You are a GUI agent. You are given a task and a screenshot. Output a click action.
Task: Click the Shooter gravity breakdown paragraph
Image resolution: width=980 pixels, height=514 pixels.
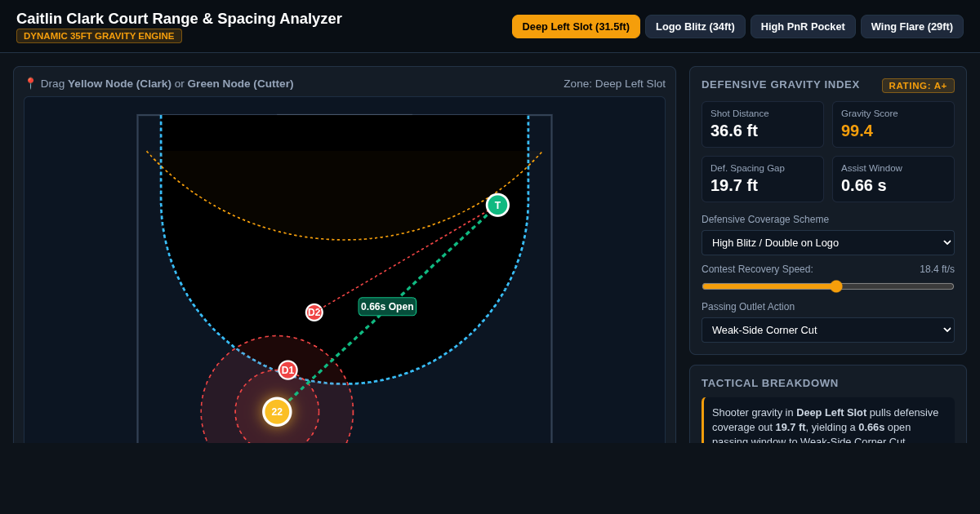pos(825,423)
